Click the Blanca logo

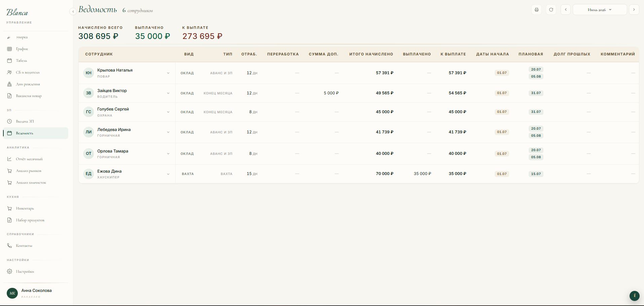17,13
